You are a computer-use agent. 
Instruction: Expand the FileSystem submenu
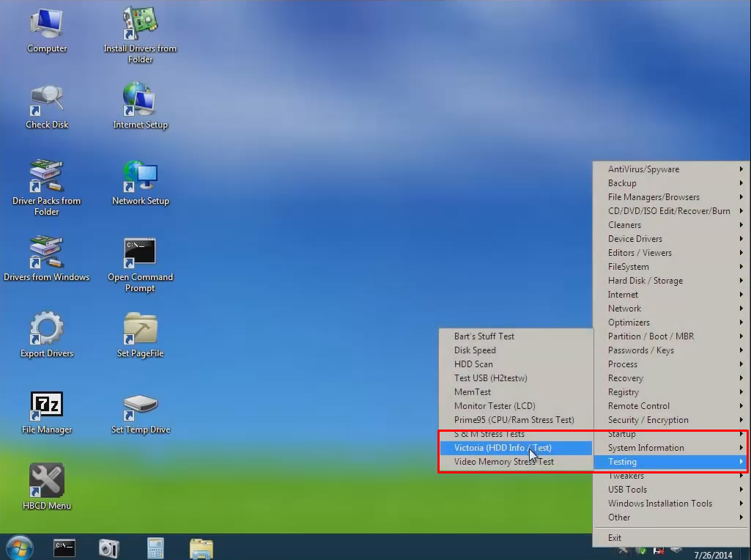click(670, 266)
